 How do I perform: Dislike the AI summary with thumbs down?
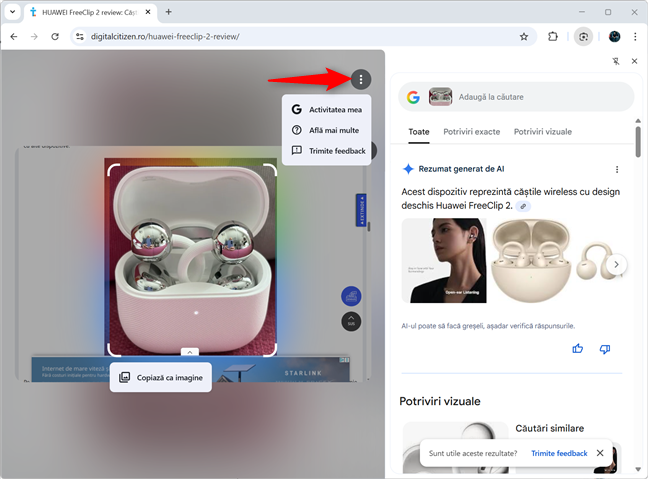point(605,349)
